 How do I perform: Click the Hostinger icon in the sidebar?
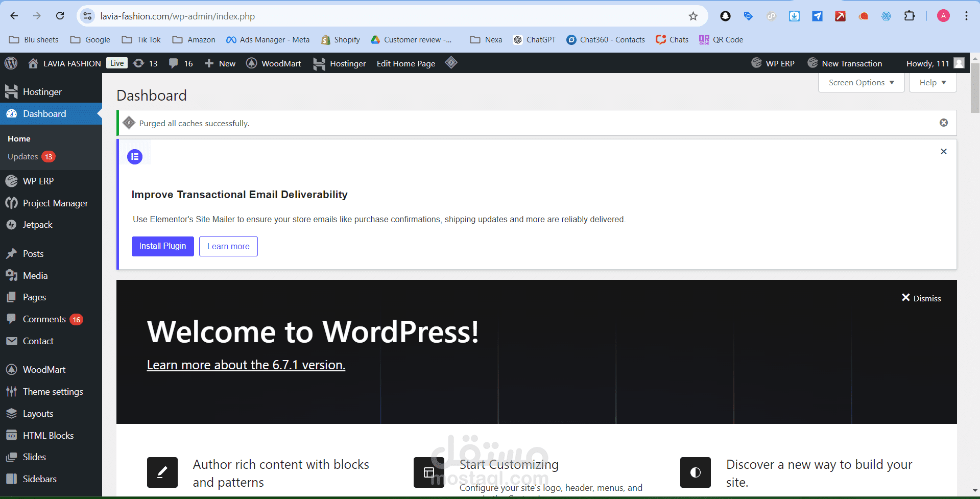click(11, 92)
